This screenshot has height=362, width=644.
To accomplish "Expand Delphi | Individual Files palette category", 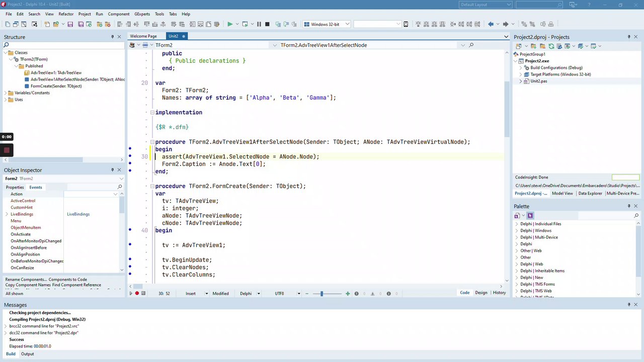I will pos(517,224).
